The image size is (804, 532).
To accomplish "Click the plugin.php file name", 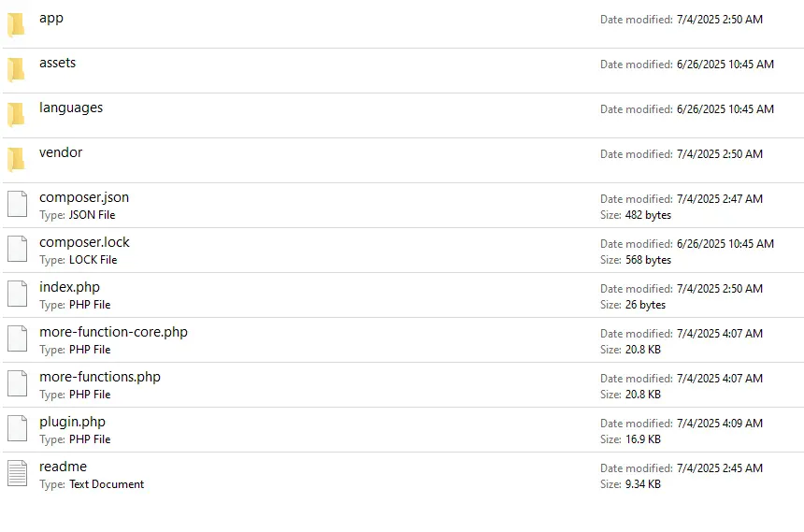I will coord(72,422).
